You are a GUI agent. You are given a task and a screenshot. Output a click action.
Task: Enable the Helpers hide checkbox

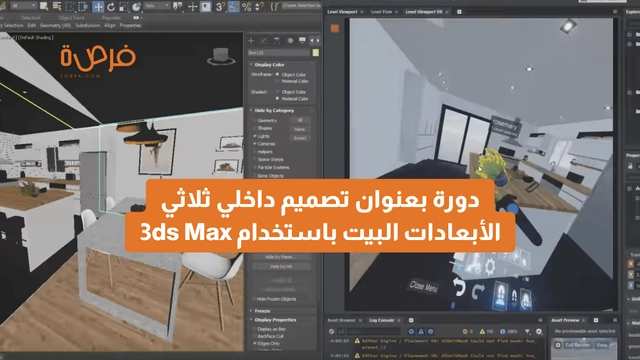point(255,151)
